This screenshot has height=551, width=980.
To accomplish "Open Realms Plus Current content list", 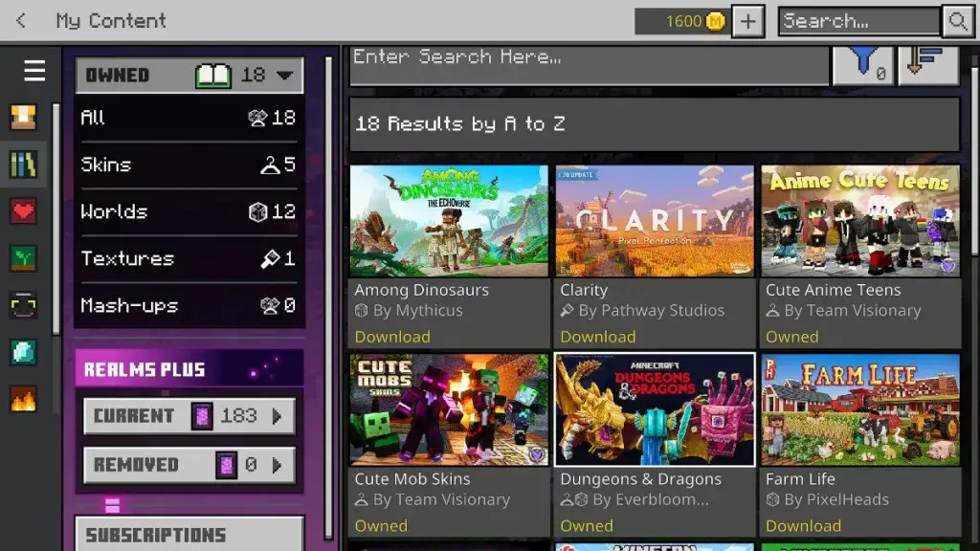I will [x=189, y=416].
